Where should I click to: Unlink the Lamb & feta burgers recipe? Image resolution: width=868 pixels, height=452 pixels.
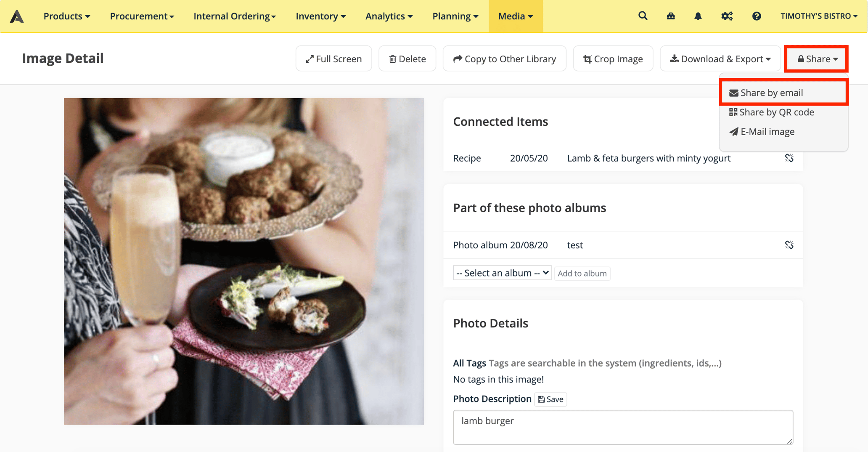pos(789,158)
